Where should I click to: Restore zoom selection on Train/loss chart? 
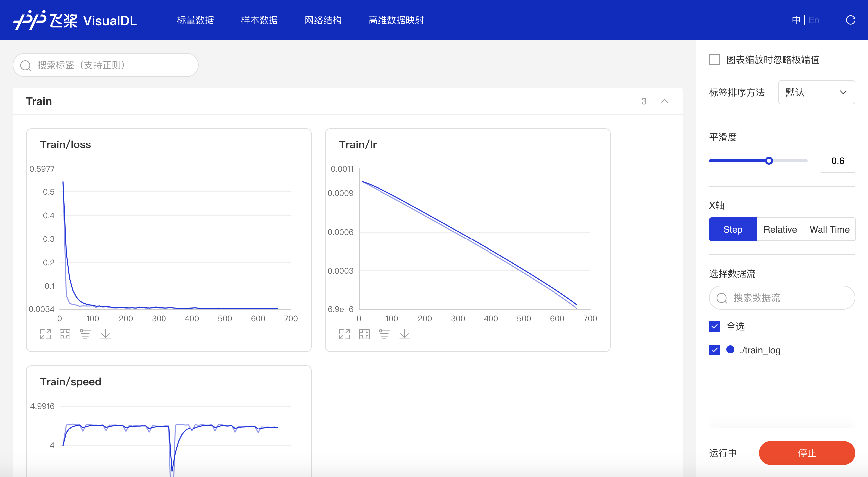pyautogui.click(x=65, y=334)
